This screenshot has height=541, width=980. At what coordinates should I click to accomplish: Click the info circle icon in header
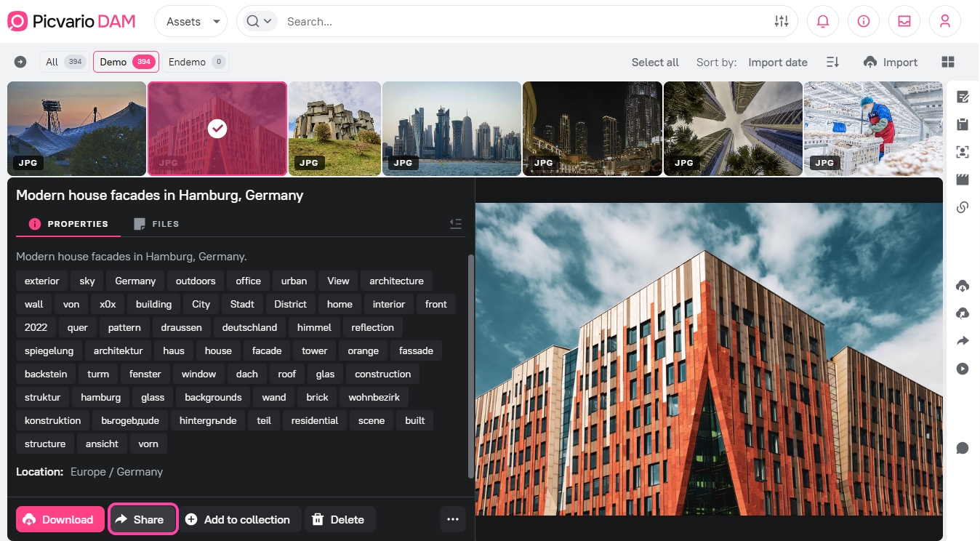864,22
